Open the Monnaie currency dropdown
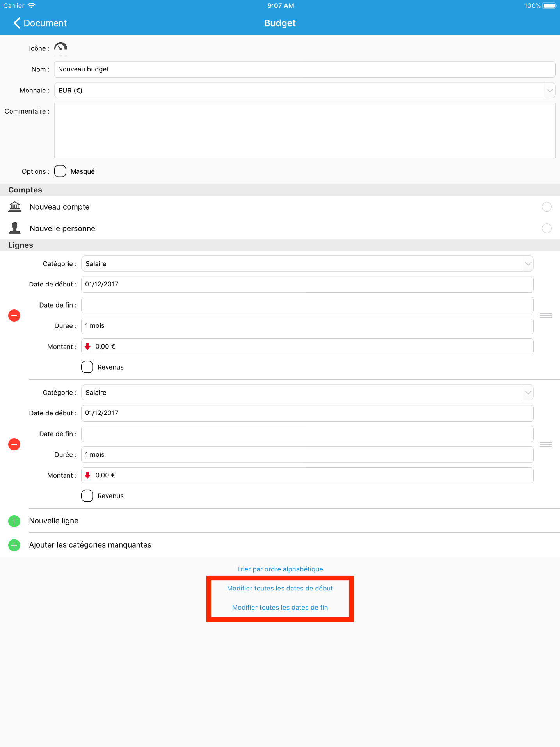Image resolution: width=560 pixels, height=747 pixels. click(x=549, y=91)
